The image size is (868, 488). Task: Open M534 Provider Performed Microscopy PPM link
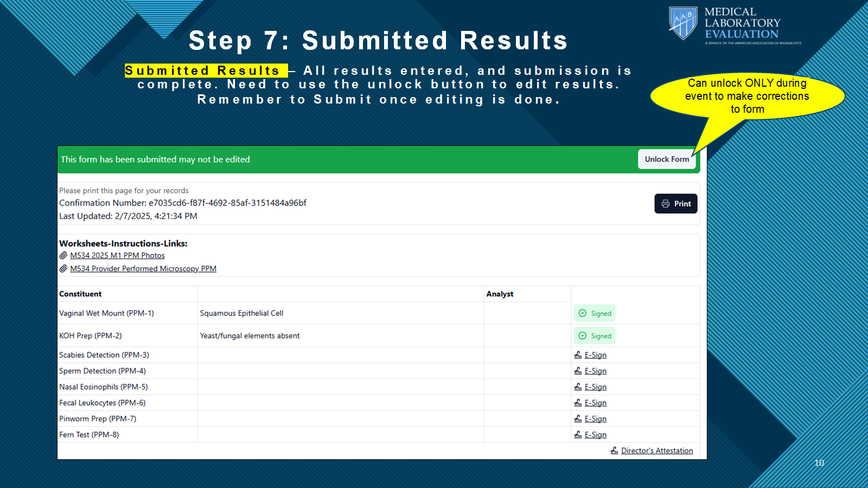(x=143, y=269)
